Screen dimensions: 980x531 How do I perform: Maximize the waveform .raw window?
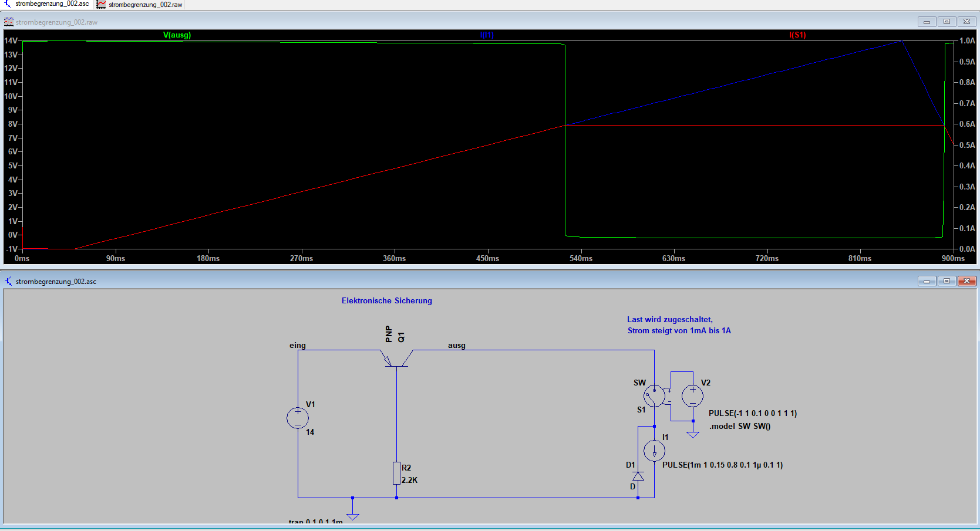click(x=947, y=22)
